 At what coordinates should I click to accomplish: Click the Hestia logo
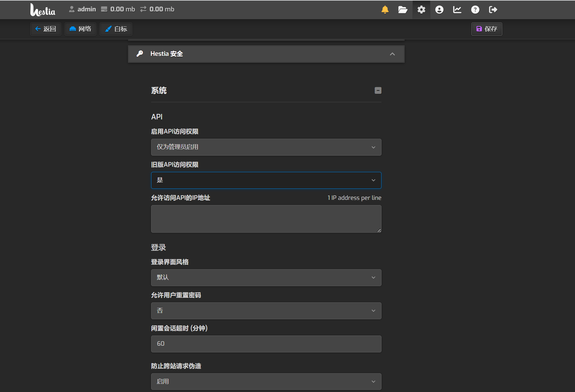click(x=43, y=10)
